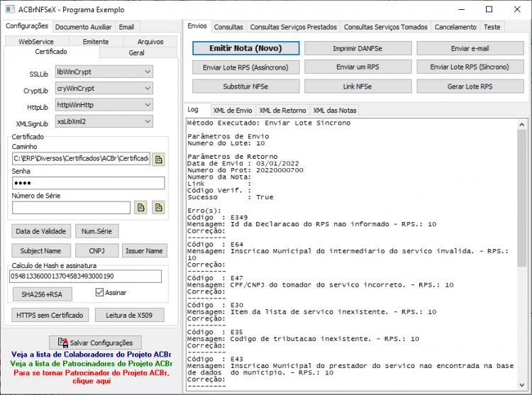Image resolution: width=532 pixels, height=395 pixels.
Task: Go to the Cancelamento tab
Action: pyautogui.click(x=455, y=27)
